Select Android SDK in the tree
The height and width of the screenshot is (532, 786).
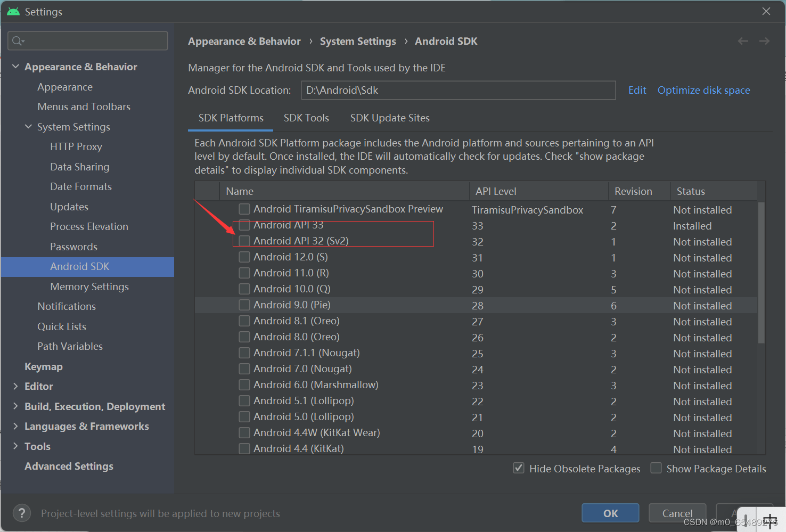87,267
